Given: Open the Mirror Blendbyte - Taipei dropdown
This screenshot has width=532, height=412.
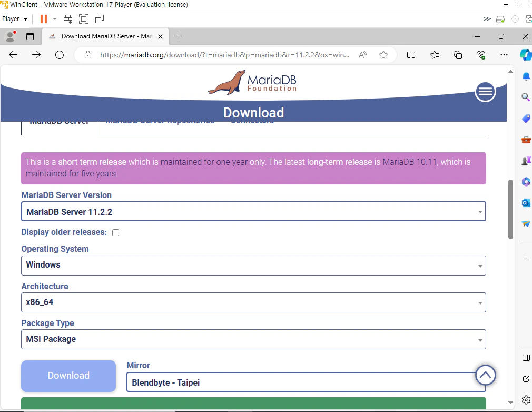Looking at the screenshot, I should point(306,382).
